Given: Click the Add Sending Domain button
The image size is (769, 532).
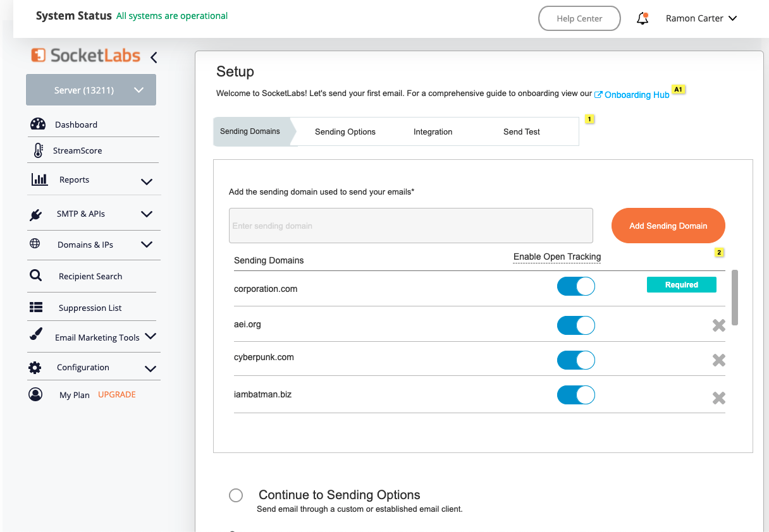Looking at the screenshot, I should pyautogui.click(x=668, y=226).
